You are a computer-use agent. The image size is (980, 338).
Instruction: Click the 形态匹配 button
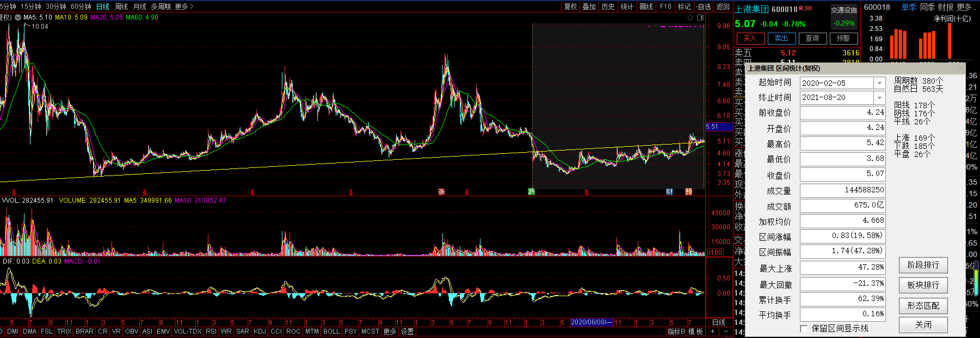[x=923, y=306]
